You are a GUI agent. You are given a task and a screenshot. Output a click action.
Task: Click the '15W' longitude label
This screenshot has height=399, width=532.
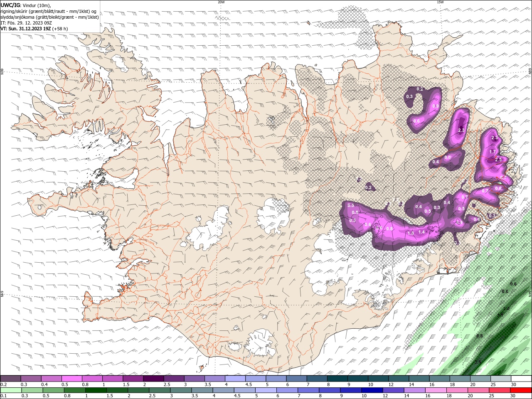click(440, 2)
